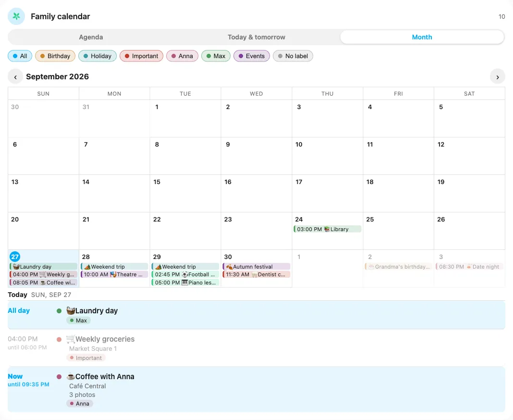Select September 10 day cell
Screen dimensions: 513x420
click(x=328, y=156)
